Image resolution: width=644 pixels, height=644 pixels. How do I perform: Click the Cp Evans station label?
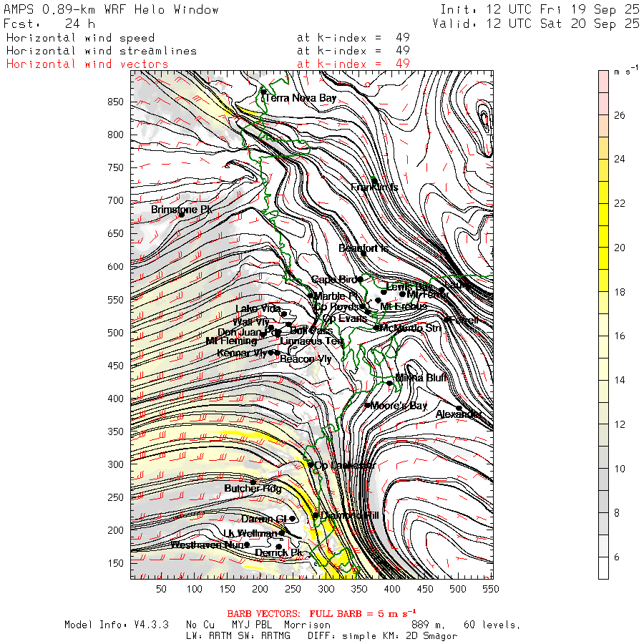(x=345, y=318)
